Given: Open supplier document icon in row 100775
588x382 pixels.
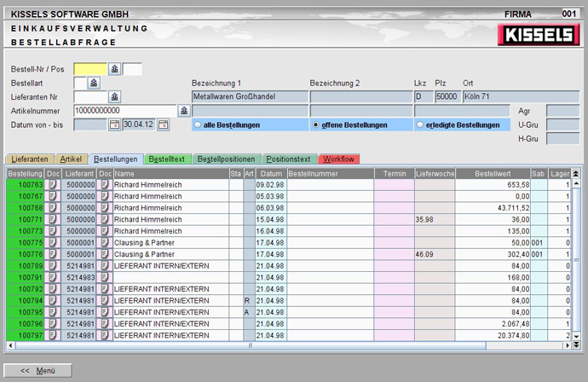Looking at the screenshot, I should click(x=105, y=243).
